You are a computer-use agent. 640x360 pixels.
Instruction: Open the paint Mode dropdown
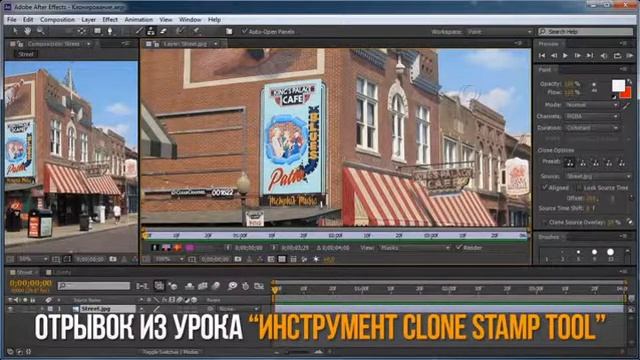(x=591, y=105)
